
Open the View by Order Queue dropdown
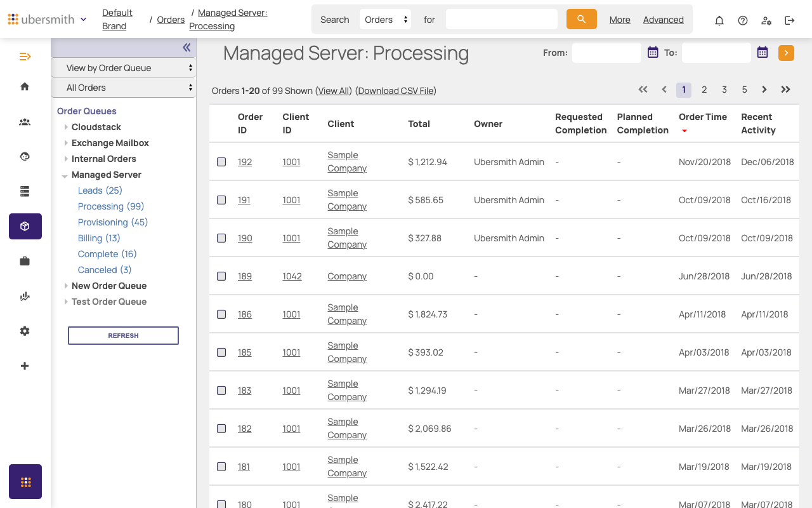pos(123,68)
